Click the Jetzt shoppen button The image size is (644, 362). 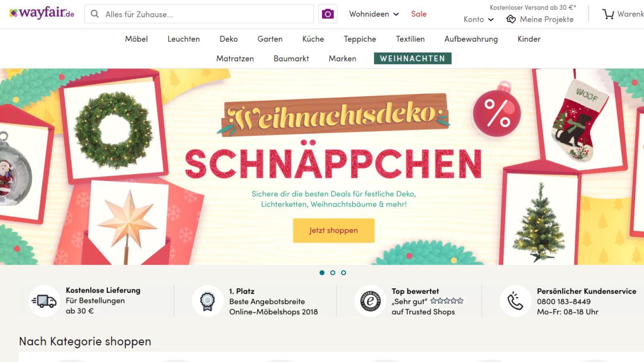334,230
